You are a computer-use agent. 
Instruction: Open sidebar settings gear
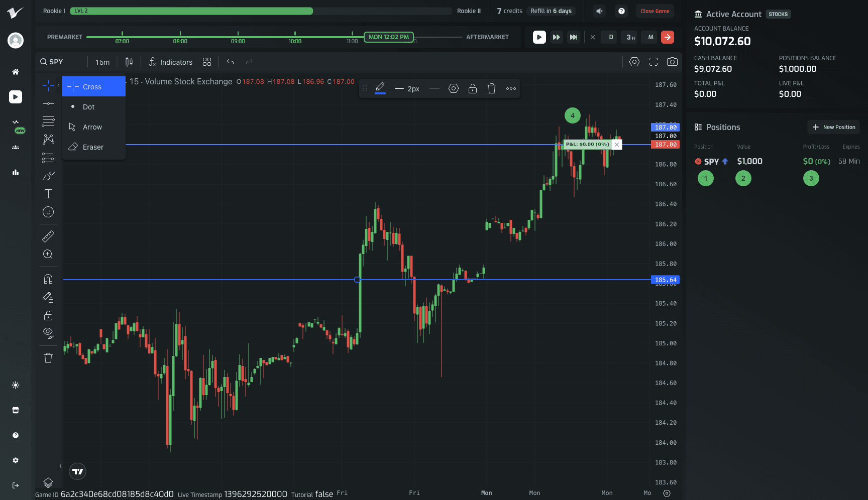pyautogui.click(x=16, y=460)
